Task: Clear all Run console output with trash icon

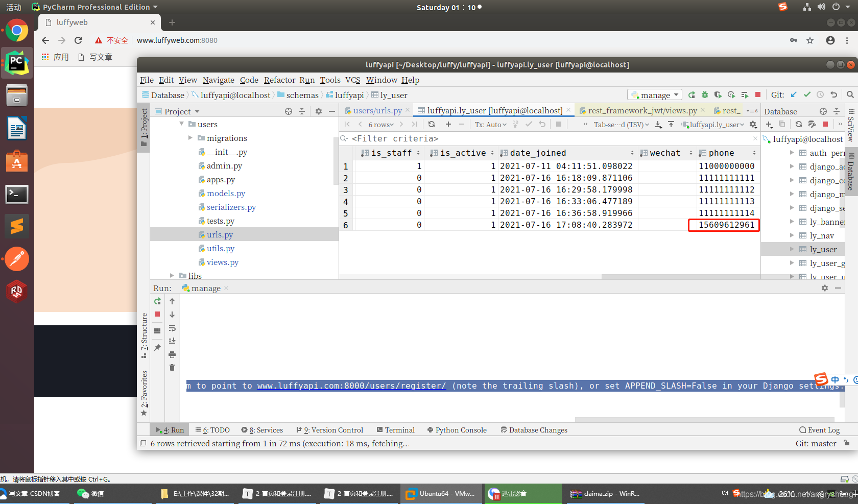Action: 172,368
